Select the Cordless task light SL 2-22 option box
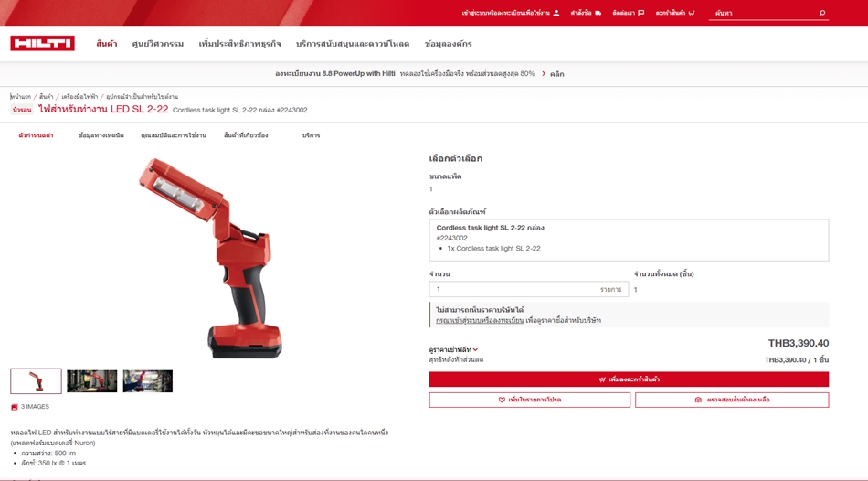This screenshot has height=481, width=868. pyautogui.click(x=629, y=240)
